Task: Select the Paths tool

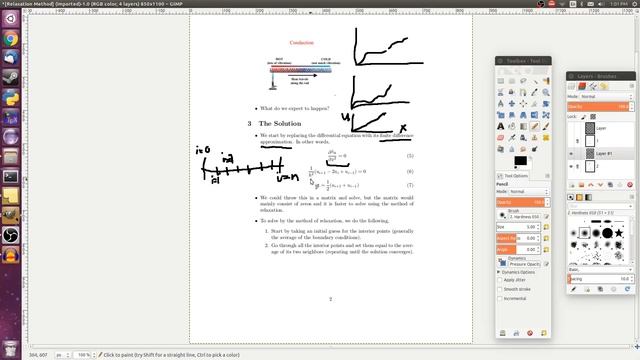Action: click(x=523, y=92)
